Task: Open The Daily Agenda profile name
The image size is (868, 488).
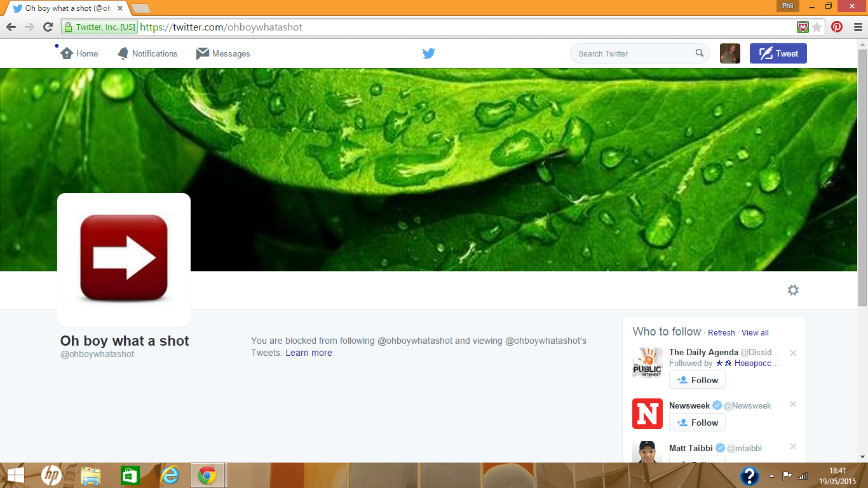Action: (703, 352)
